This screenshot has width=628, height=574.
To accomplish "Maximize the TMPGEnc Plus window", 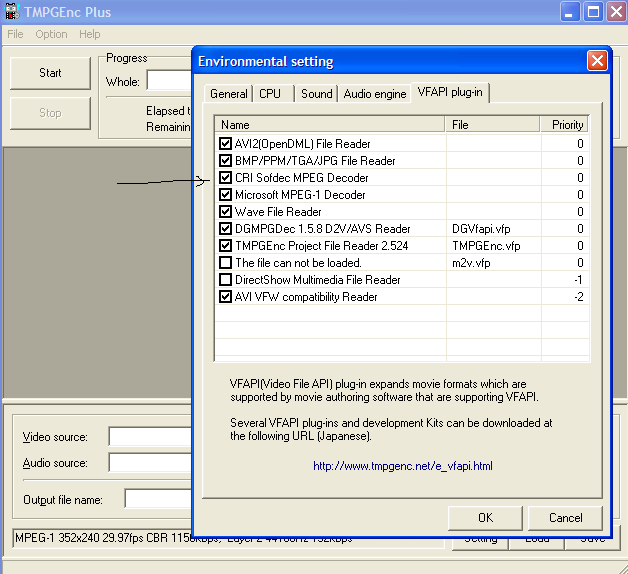I will pos(593,11).
